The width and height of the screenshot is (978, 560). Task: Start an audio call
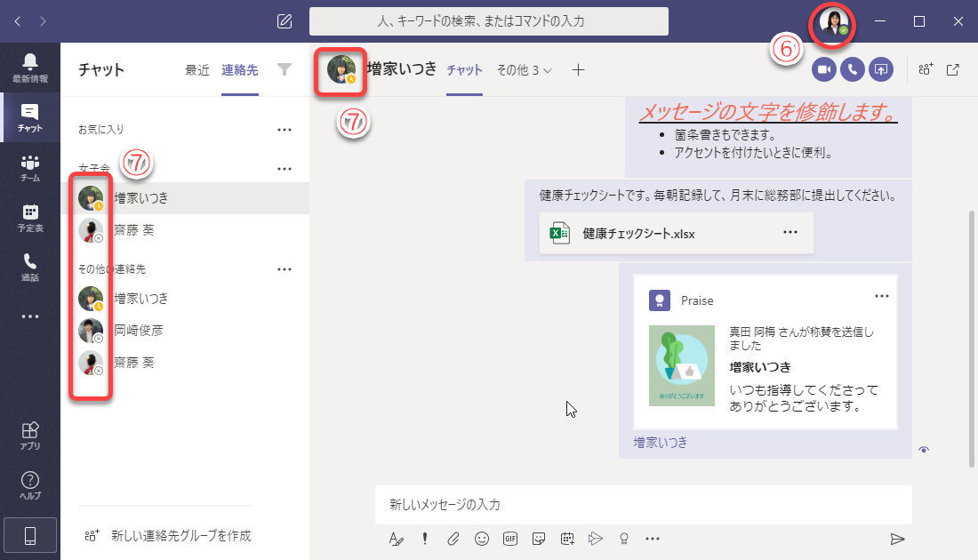[x=852, y=69]
